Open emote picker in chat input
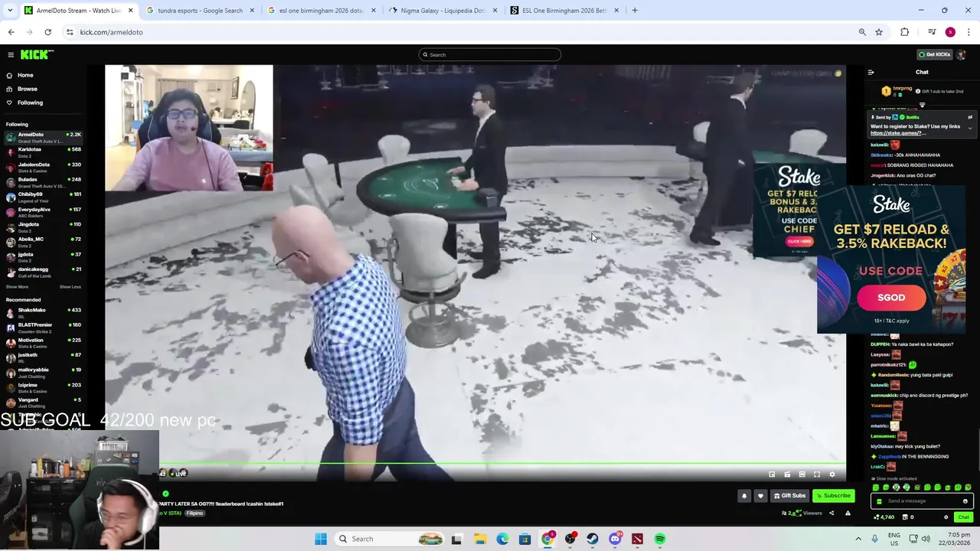 (x=965, y=501)
